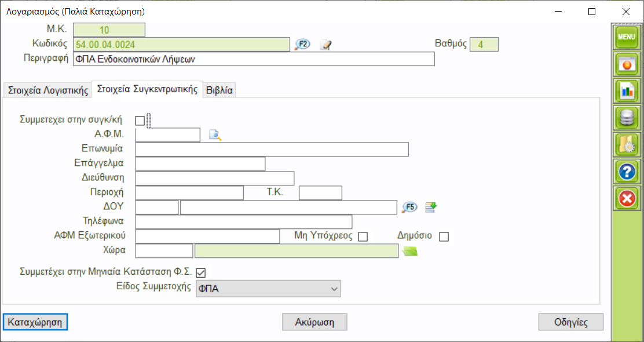Open the database stack sidebar icon
The height and width of the screenshot is (342, 644).
pyautogui.click(x=627, y=118)
